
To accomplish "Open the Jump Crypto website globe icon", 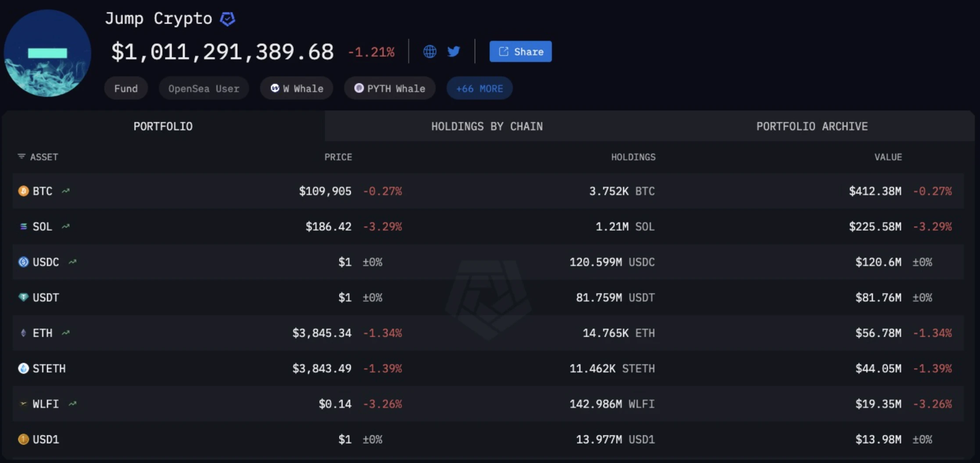I will 429,52.
